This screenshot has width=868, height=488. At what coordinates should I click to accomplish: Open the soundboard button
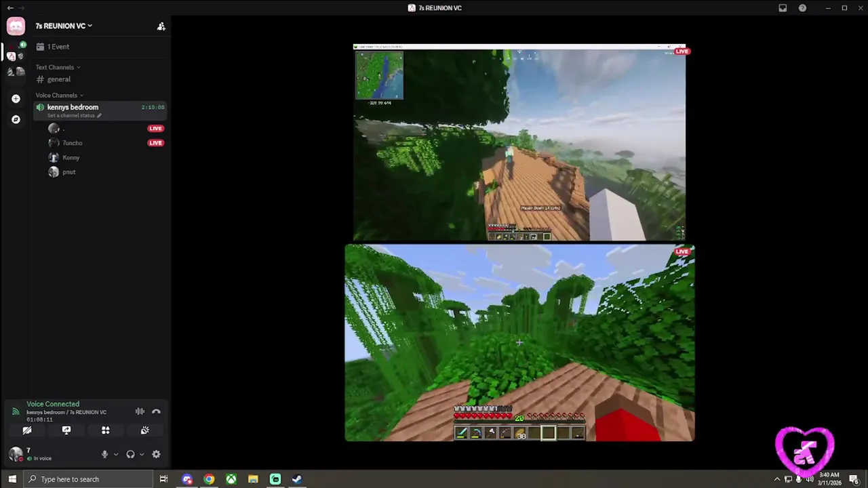coord(144,430)
